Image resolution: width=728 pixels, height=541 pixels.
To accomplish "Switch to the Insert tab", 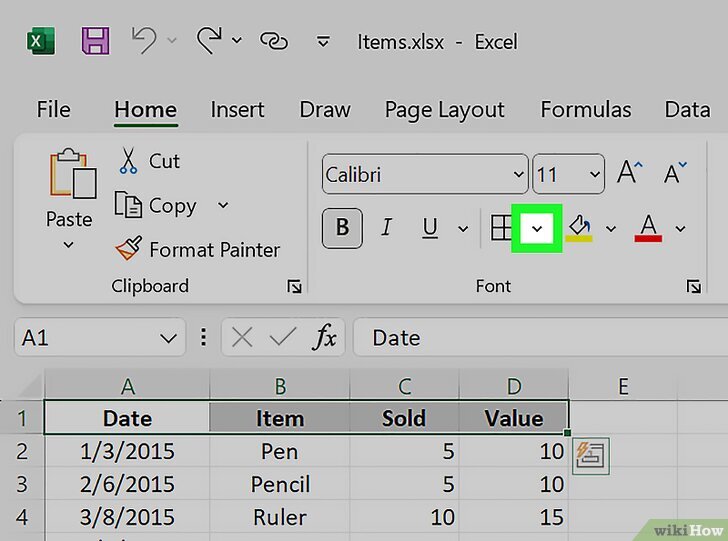I will [x=237, y=109].
